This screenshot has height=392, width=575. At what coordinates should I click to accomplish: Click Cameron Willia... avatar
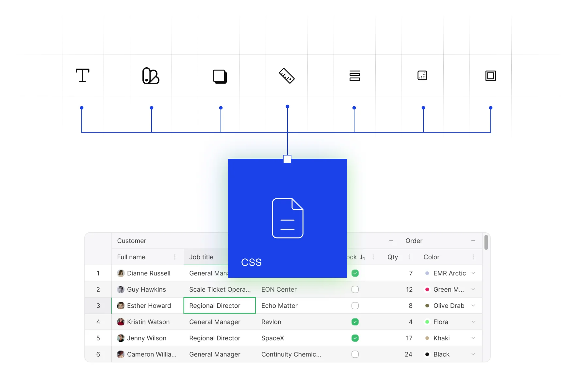(121, 354)
